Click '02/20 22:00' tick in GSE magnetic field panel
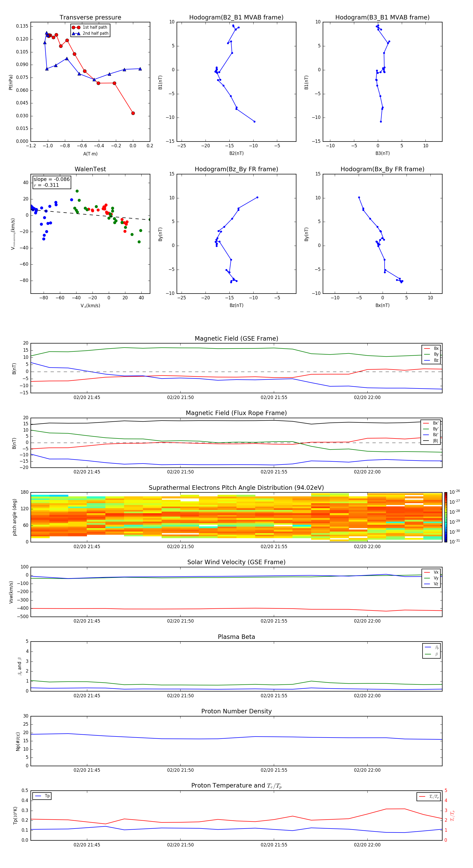473x868 pixels. [x=367, y=398]
